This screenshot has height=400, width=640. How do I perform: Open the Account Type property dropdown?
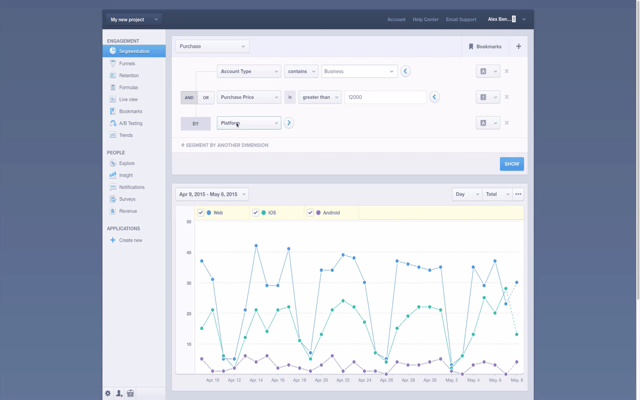[x=249, y=71]
